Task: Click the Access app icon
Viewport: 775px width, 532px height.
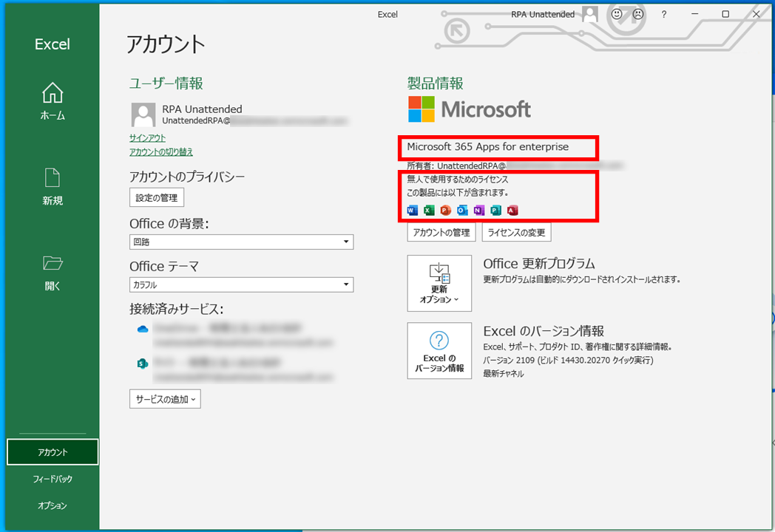Action: [x=512, y=211]
